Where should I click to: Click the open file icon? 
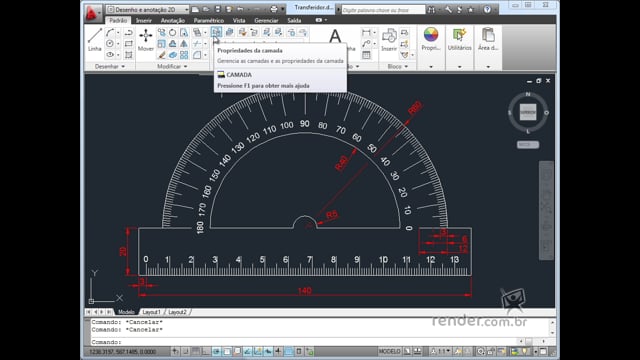[207, 9]
